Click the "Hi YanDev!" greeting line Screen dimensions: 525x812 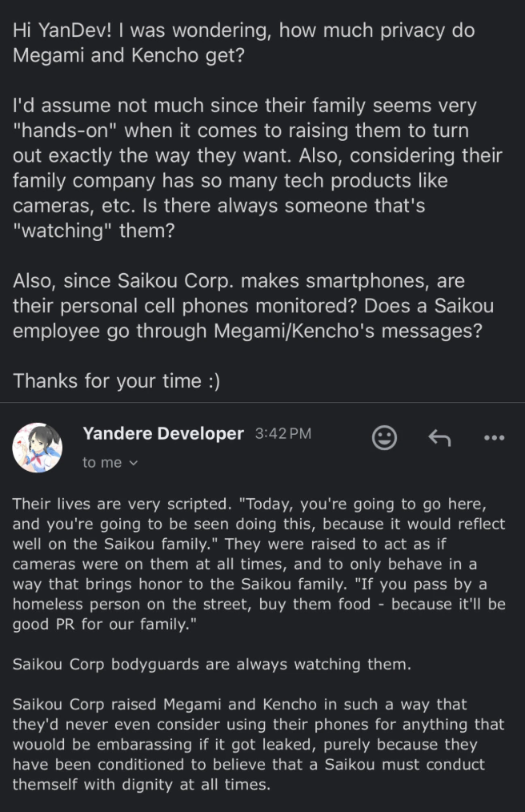[243, 30]
